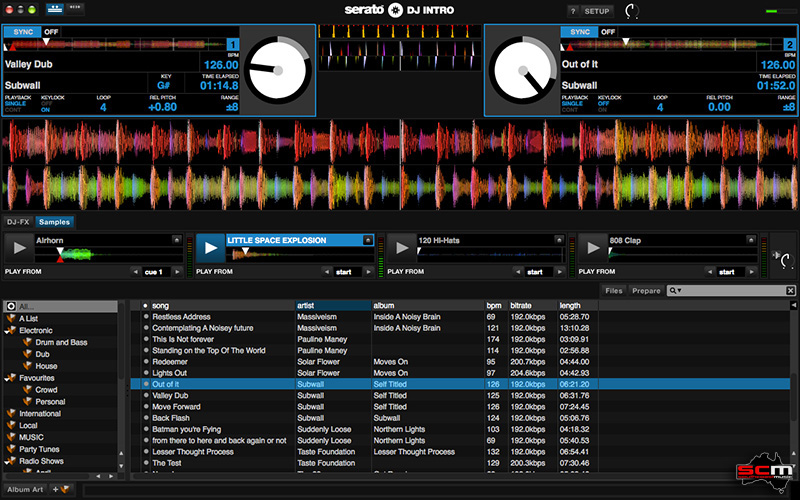Play the 120 Hi-Hats sample
This screenshot has height=500, width=800.
(402, 248)
